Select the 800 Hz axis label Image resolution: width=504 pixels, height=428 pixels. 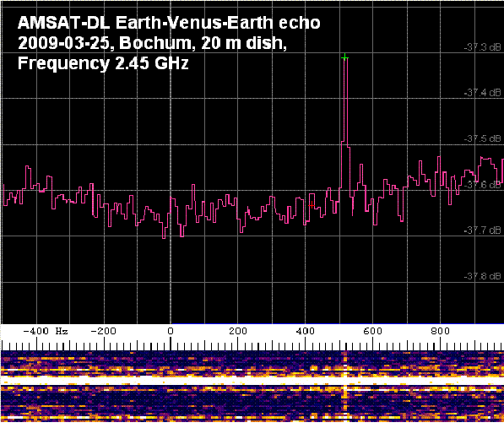tap(441, 331)
